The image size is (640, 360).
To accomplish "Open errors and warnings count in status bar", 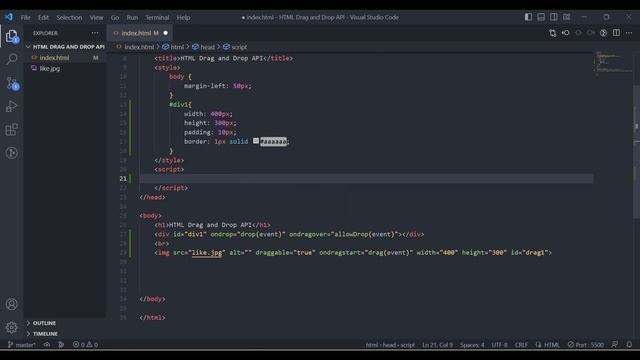I will point(85,345).
